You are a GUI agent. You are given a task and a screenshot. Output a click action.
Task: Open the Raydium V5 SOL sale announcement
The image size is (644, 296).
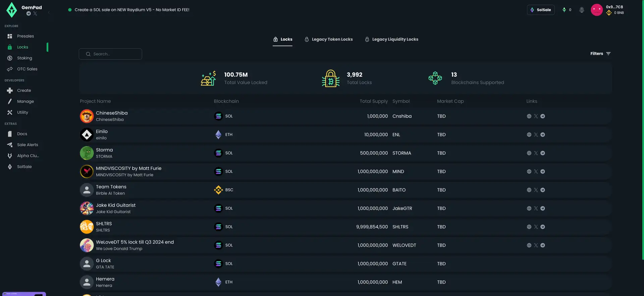132,10
